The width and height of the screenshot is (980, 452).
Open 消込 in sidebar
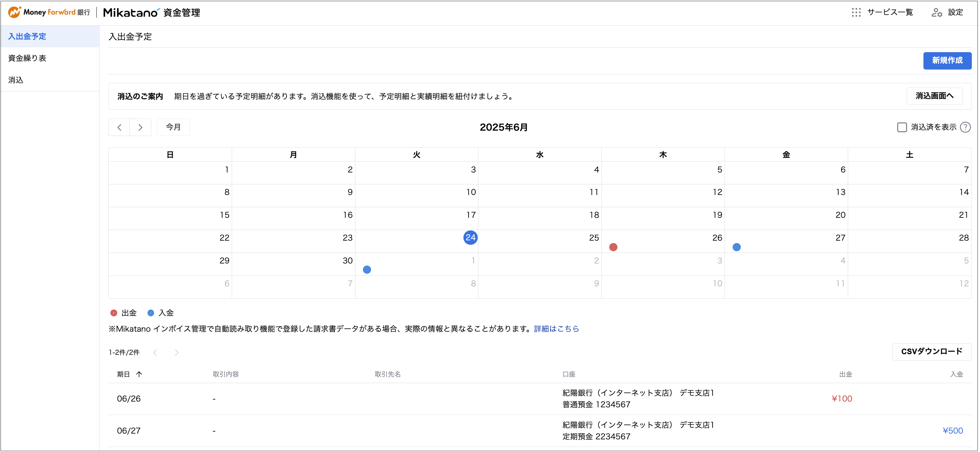click(50, 80)
